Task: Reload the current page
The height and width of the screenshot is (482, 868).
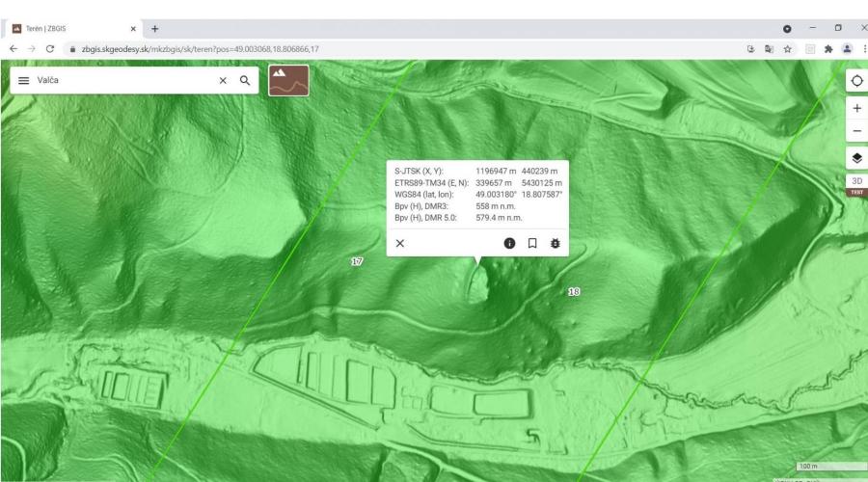Action: (x=50, y=49)
